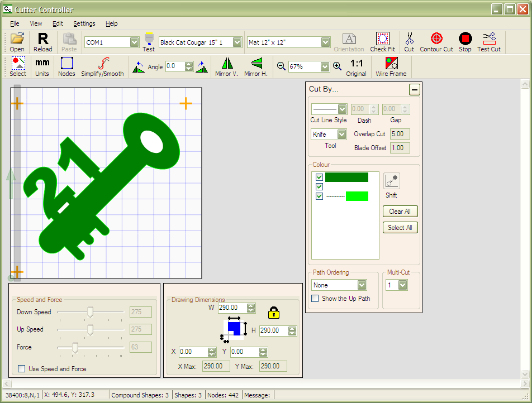The image size is (532, 403).
Task: Click the drawing height H field
Action: point(274,330)
